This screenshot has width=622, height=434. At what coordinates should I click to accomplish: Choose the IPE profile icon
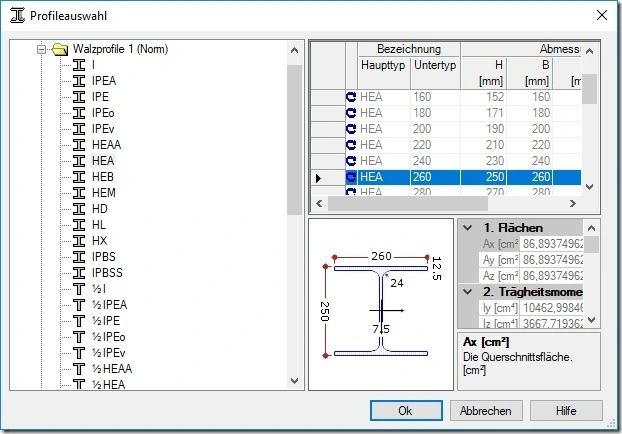point(79,97)
